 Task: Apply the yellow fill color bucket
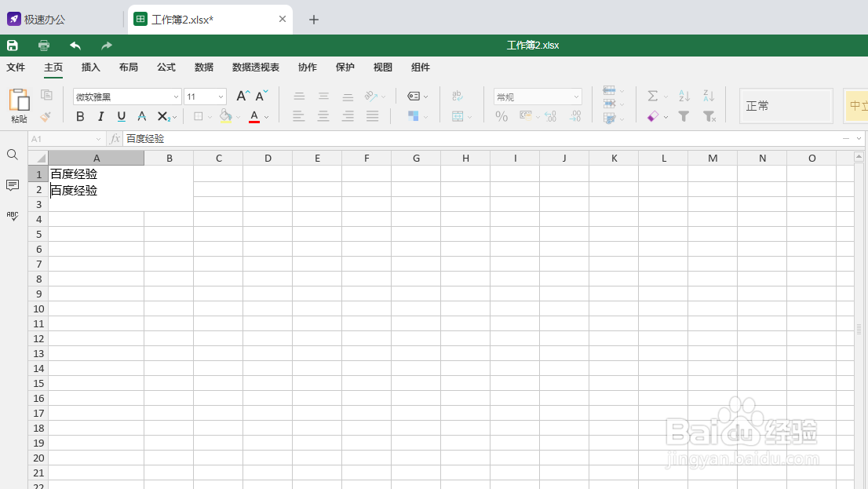225,116
